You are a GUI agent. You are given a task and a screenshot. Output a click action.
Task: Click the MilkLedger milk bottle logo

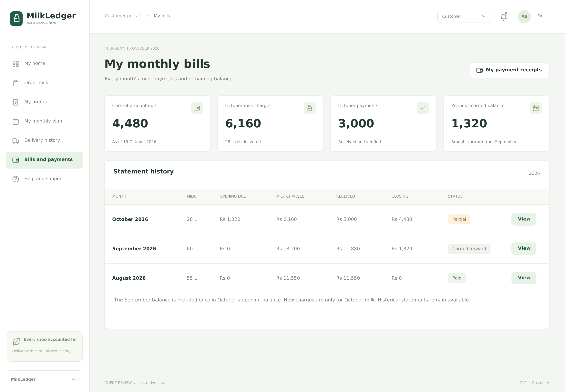point(16,19)
